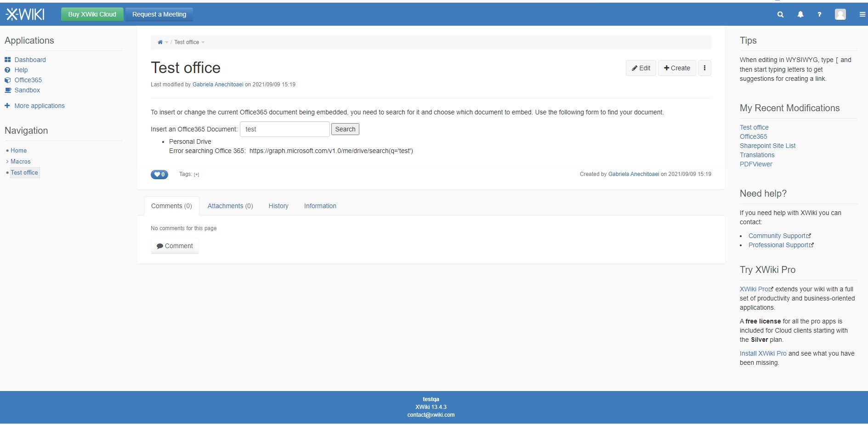Expand the Test office breadcrumb dropdown
868x425 pixels.
coord(204,42)
